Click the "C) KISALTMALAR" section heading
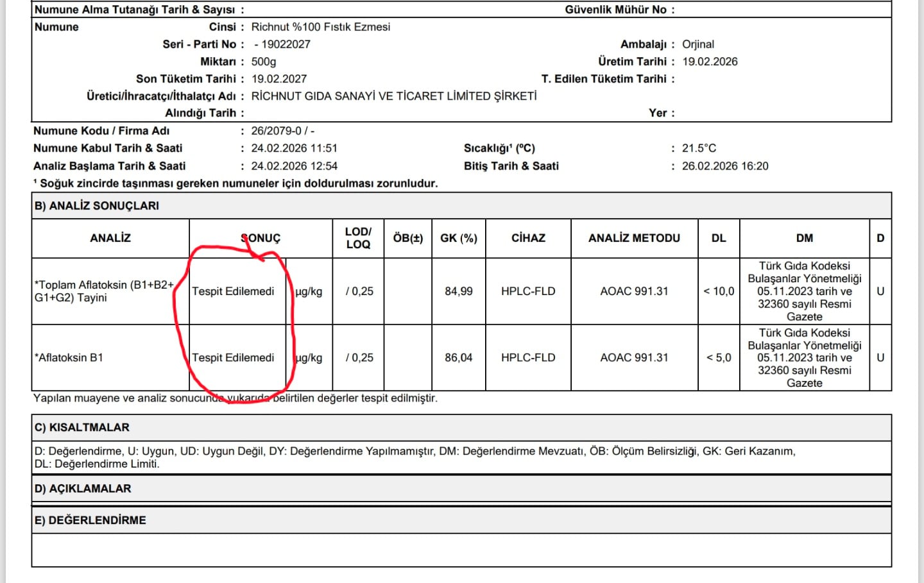The image size is (924, 583). 82,428
